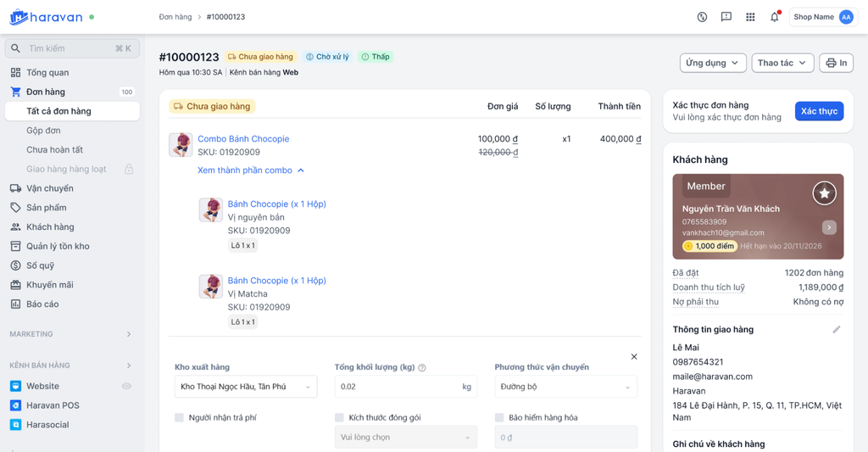Collapse Xem thành phần combo section
This screenshot has height=452, width=868.
(x=251, y=170)
